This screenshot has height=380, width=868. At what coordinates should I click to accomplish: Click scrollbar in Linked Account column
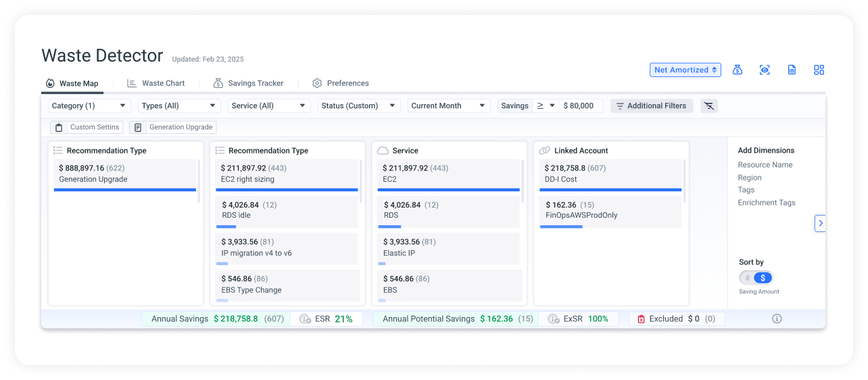point(684,181)
